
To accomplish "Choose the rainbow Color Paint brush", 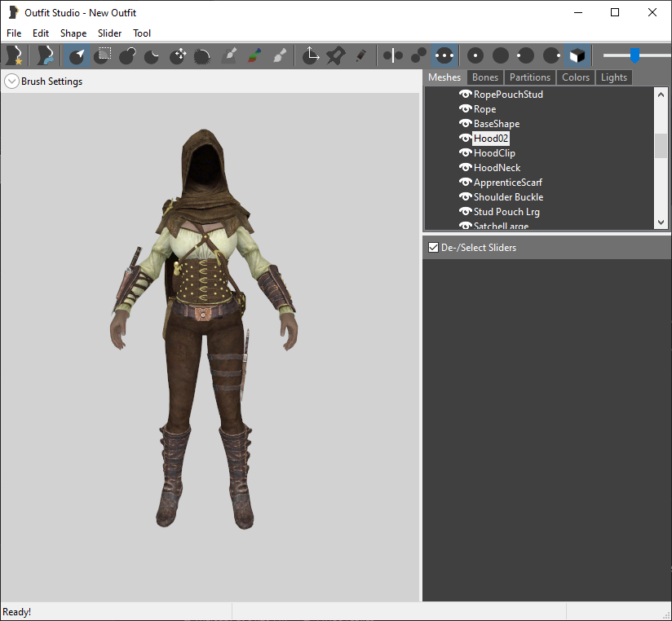I will 254,55.
